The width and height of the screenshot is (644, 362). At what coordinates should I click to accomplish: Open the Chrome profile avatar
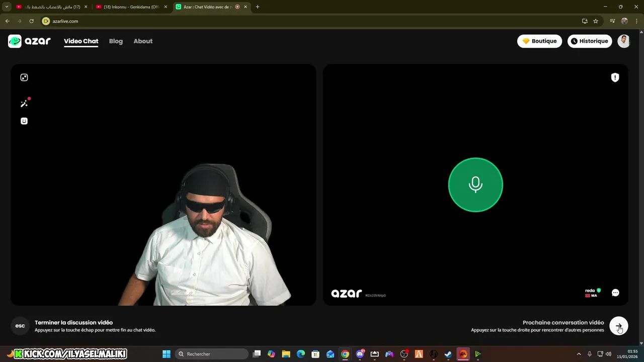pos(624,21)
